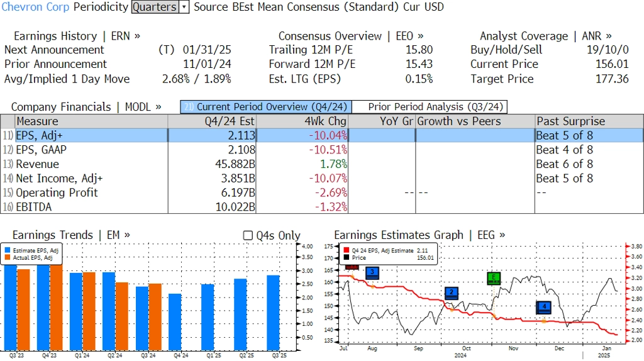This screenshot has height=361, width=644.
Task: Click the black Price legend swatch
Action: pyautogui.click(x=347, y=258)
